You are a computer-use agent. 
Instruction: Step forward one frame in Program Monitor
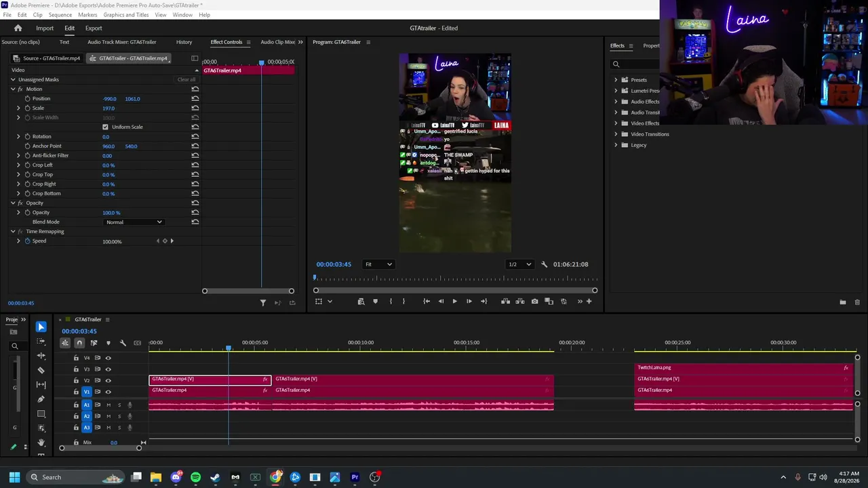click(469, 302)
